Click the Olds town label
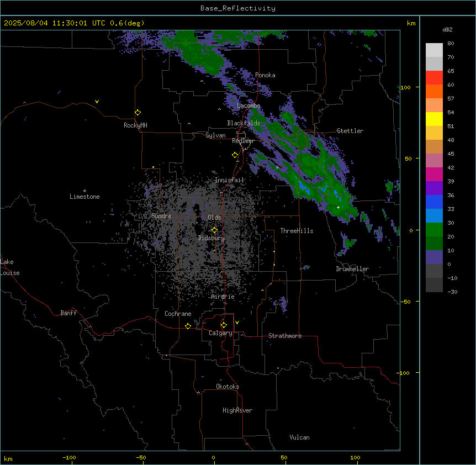476x465 pixels. point(214,218)
